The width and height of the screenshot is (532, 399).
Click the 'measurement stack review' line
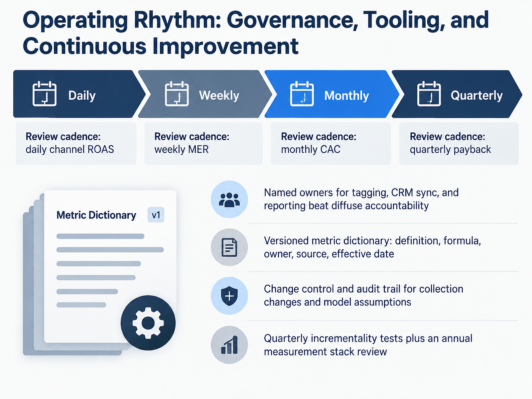coord(326,352)
